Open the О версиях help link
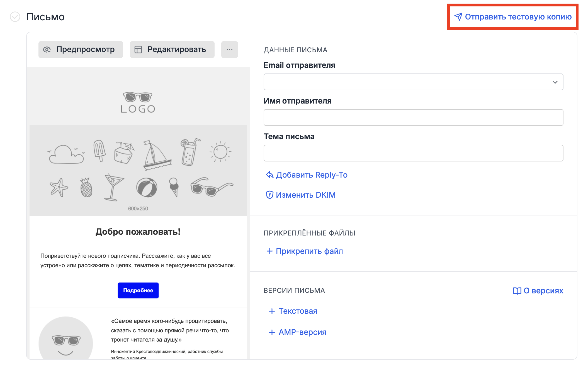The height and width of the screenshot is (368, 588). coord(543,291)
